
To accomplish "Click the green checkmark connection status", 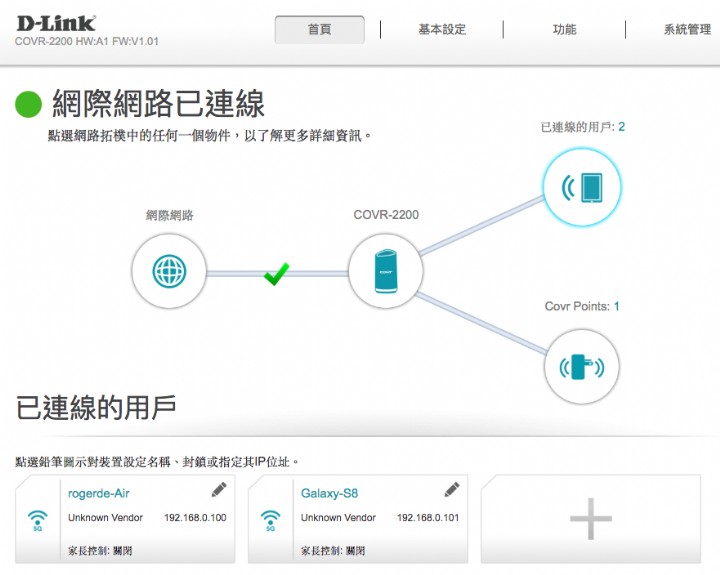I will (276, 272).
